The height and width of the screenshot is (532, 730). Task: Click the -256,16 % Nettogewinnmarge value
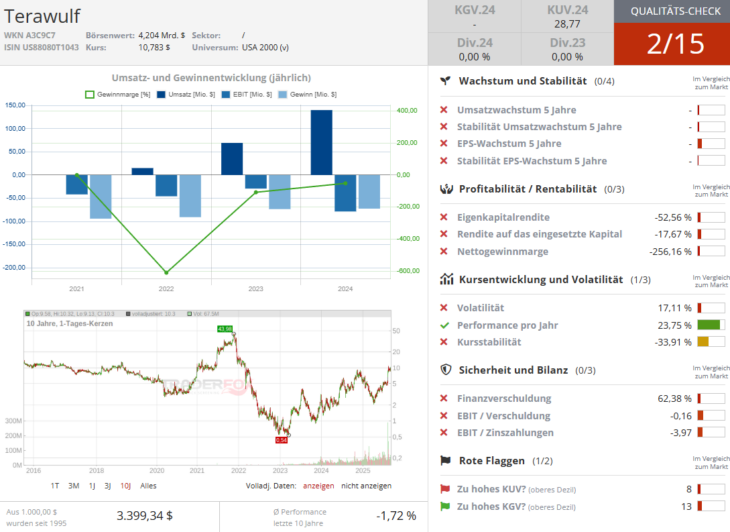click(670, 251)
